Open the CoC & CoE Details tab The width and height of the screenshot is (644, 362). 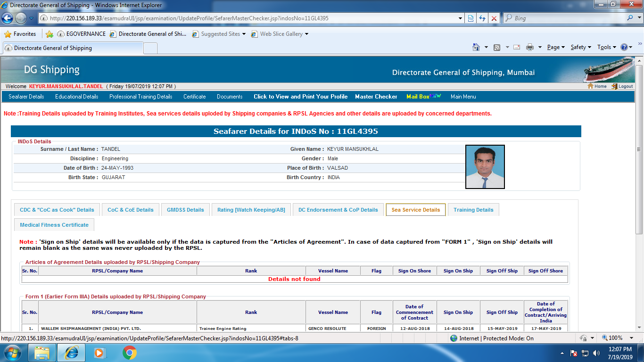(x=131, y=210)
